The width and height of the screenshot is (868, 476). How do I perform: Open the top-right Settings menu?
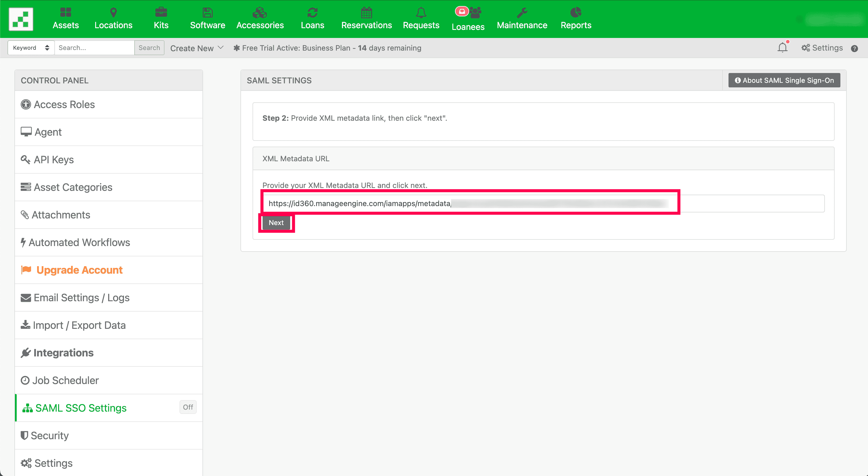(x=822, y=48)
